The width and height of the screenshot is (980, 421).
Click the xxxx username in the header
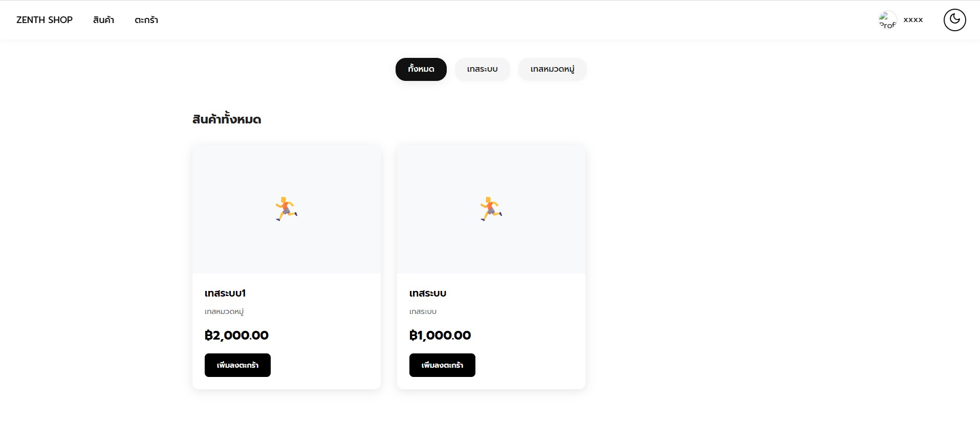(913, 20)
